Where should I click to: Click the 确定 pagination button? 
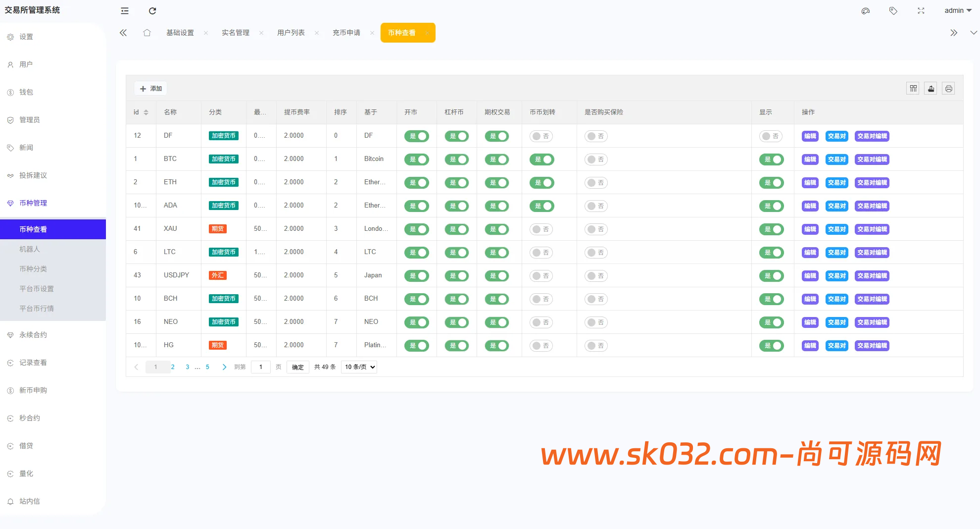298,367
